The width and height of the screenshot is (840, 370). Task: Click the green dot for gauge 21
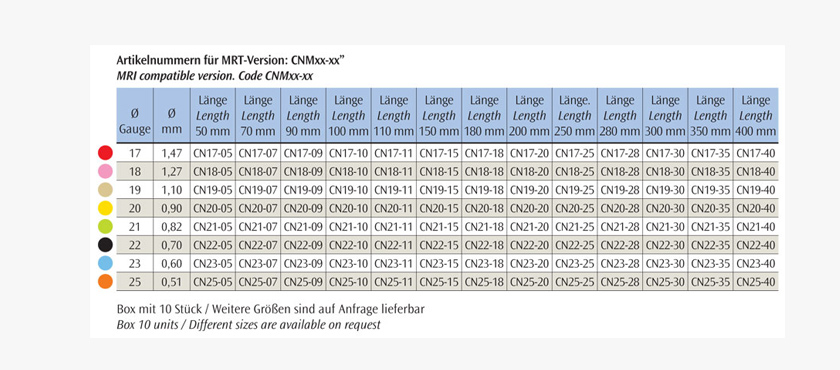(x=106, y=226)
